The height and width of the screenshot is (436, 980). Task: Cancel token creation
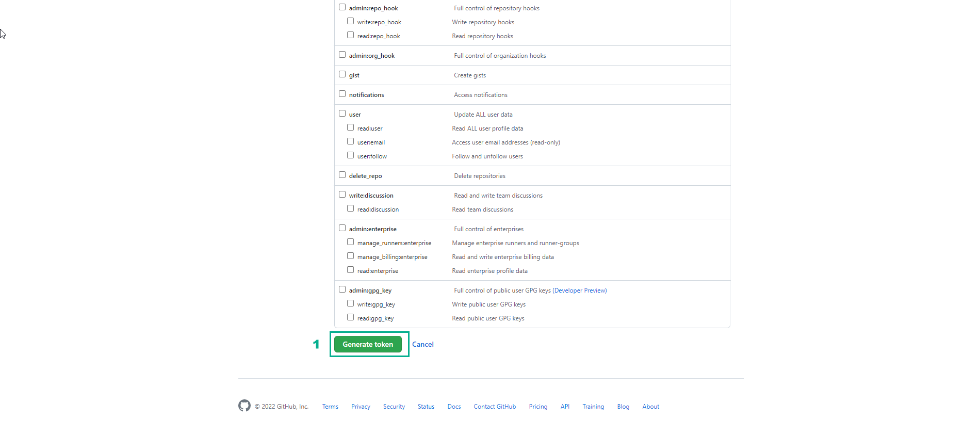[423, 344]
